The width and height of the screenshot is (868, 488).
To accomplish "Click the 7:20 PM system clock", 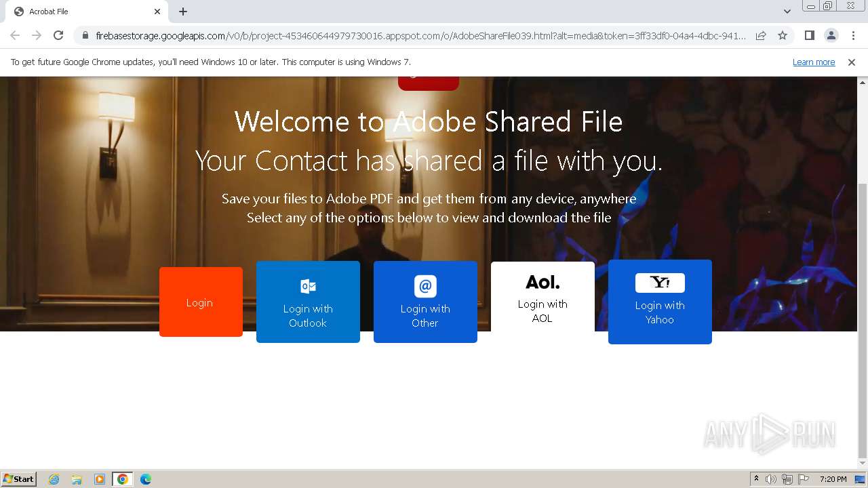I will coord(833,479).
